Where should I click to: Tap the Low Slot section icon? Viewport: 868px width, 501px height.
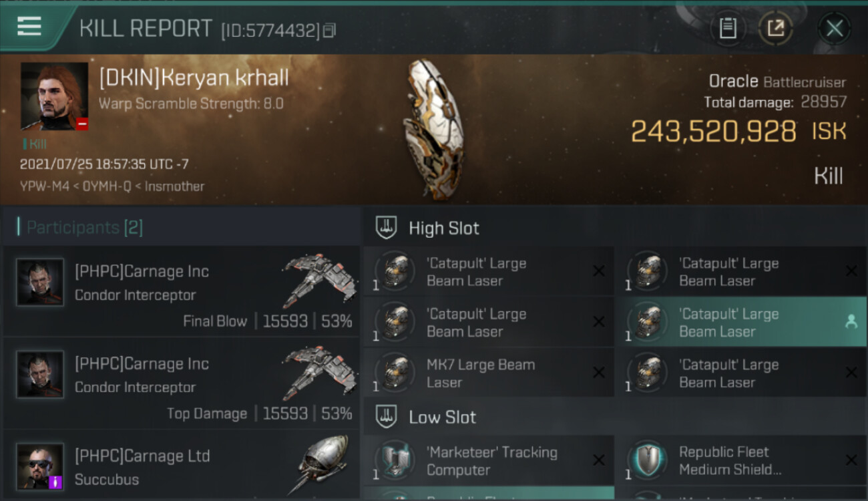tap(386, 417)
